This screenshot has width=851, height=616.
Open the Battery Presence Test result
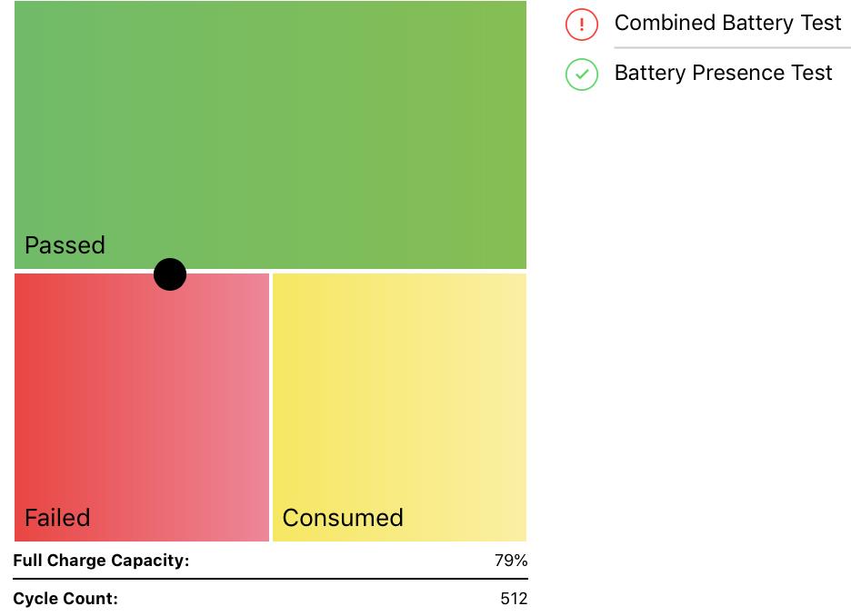click(723, 73)
